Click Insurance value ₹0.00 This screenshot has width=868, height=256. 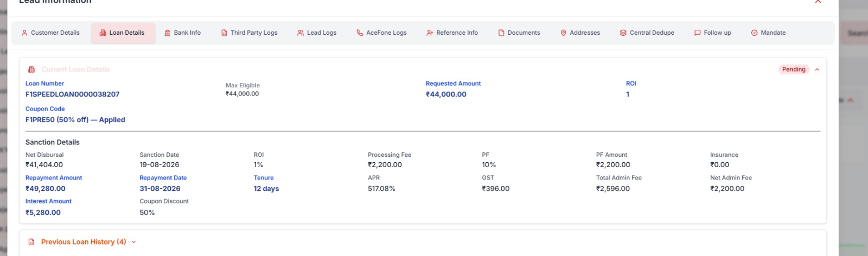pyautogui.click(x=720, y=165)
